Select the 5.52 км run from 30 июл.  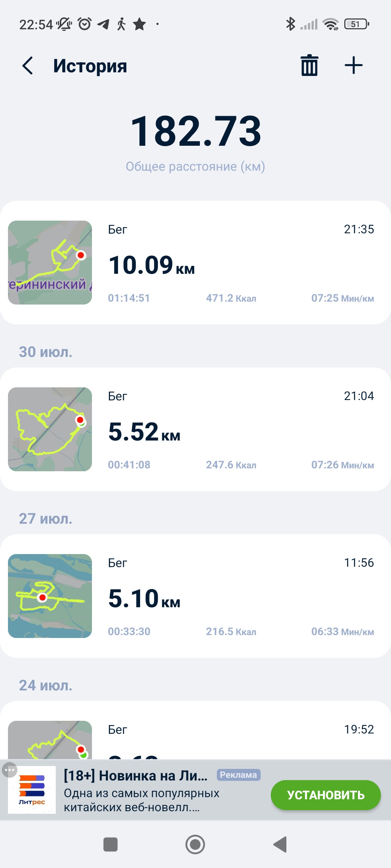coord(195,429)
